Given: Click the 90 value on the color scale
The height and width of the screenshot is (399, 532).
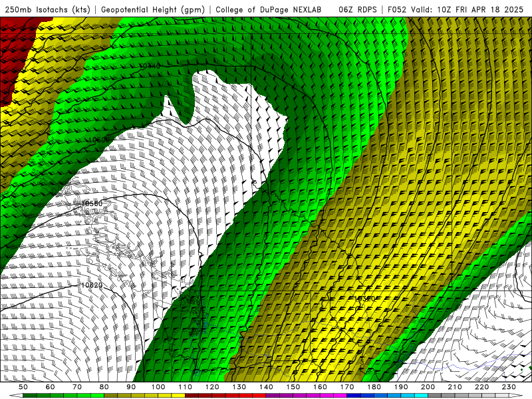Looking at the screenshot, I should click(131, 387).
